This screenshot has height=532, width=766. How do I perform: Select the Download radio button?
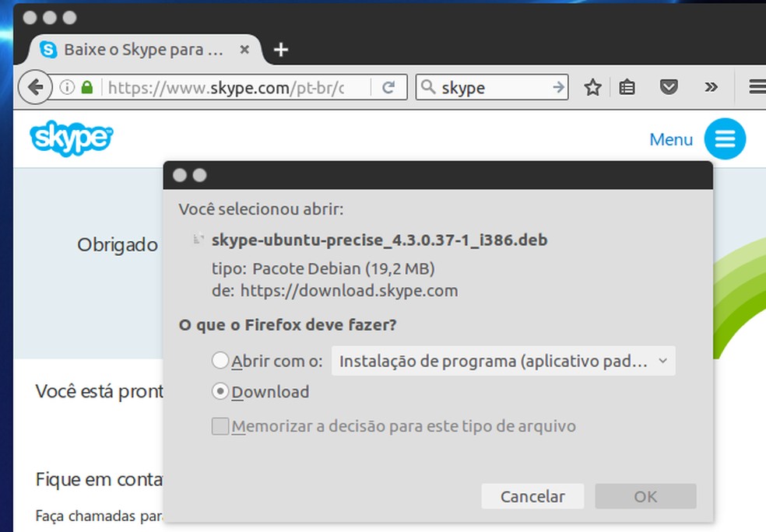click(222, 393)
